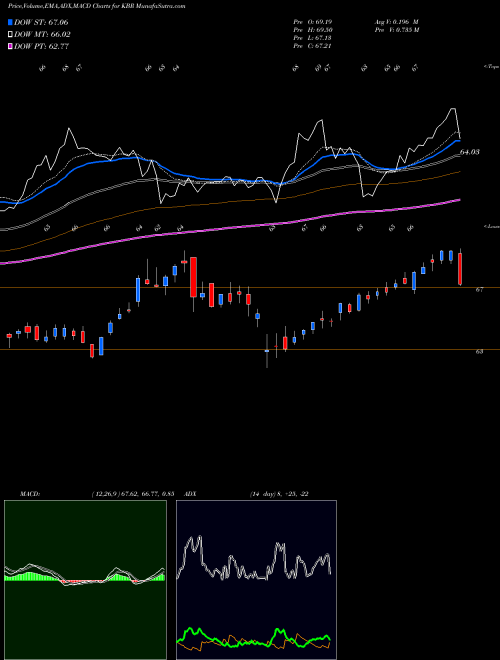
Task: Click the MACD panel title
Action: pos(30,494)
